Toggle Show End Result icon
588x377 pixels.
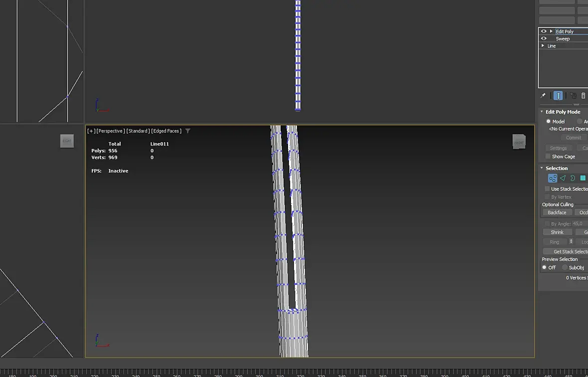558,96
